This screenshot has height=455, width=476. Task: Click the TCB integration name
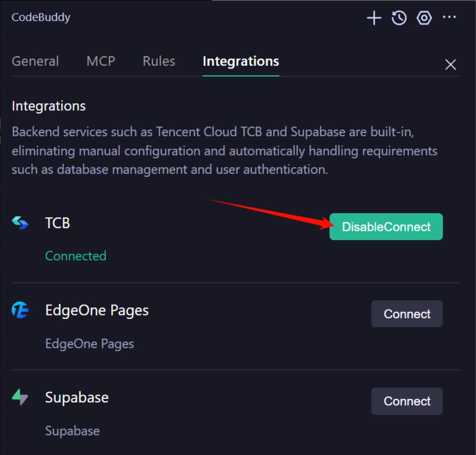pyautogui.click(x=58, y=223)
